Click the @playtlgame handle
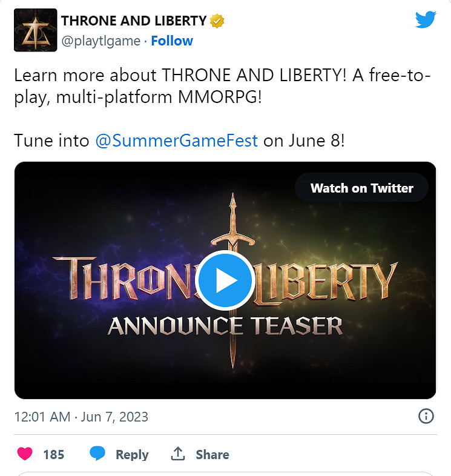451x476 pixels. [x=100, y=41]
